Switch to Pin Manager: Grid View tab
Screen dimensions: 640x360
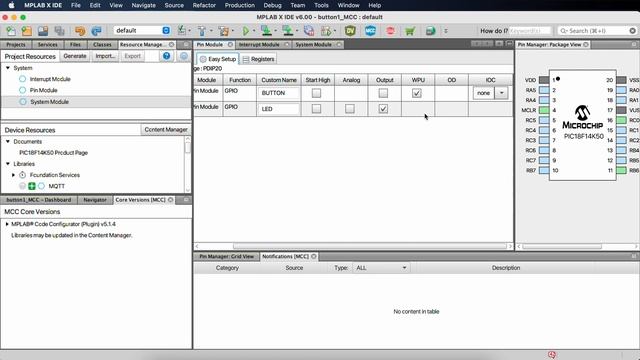[227, 256]
